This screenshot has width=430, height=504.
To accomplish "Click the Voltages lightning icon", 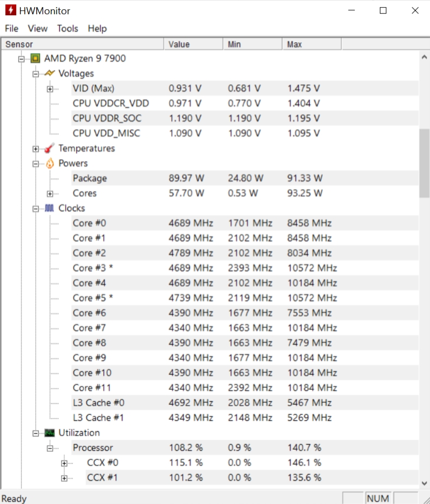I will pos(50,73).
